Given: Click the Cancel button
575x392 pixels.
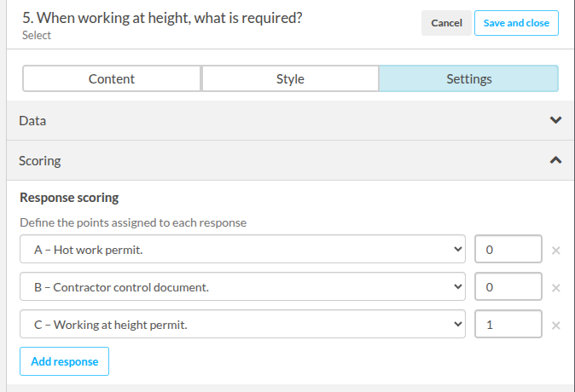Looking at the screenshot, I should 446,23.
